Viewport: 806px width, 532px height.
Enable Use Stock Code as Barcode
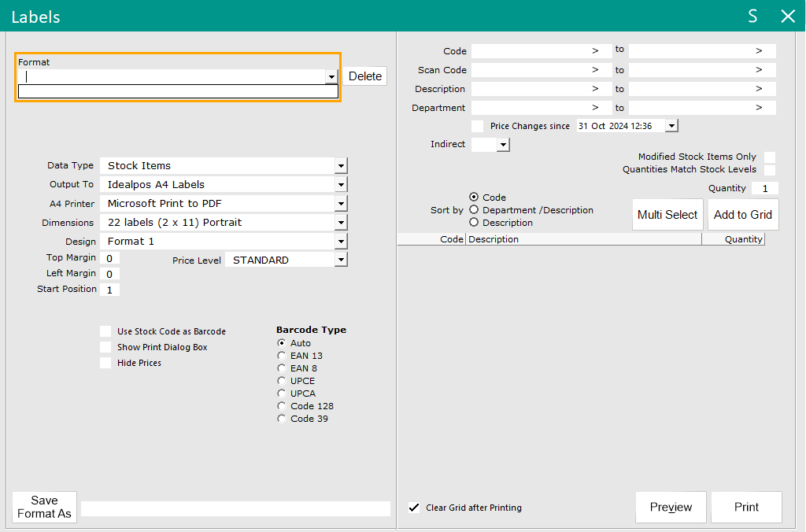pyautogui.click(x=105, y=331)
